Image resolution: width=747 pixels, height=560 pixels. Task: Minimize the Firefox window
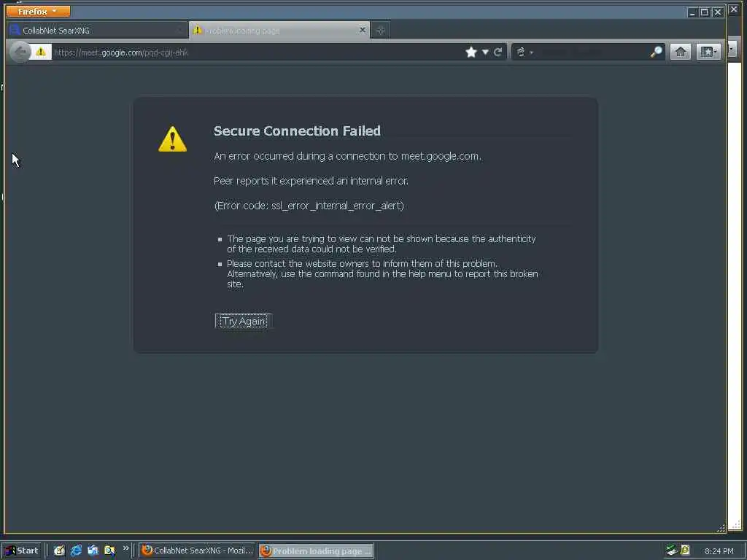click(692, 12)
